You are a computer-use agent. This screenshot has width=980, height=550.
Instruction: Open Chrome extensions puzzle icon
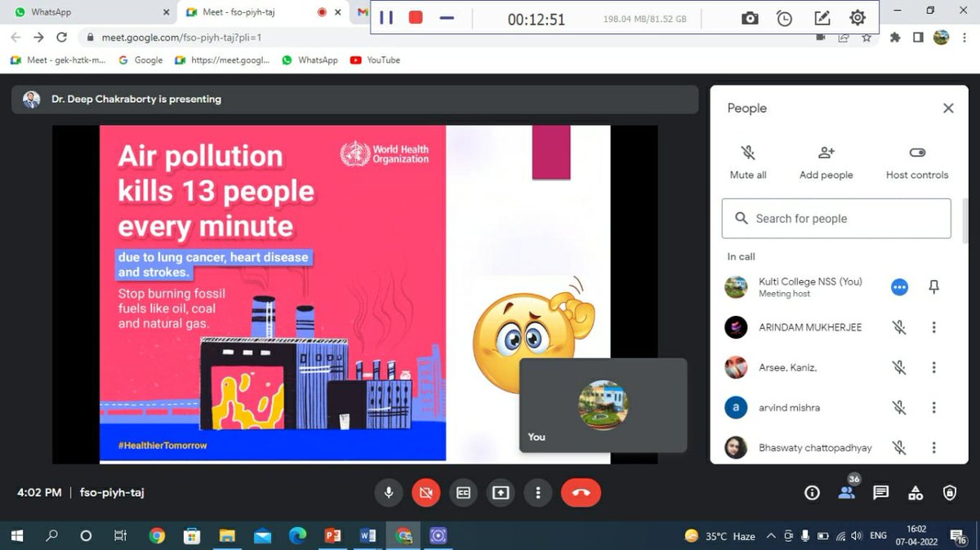[x=896, y=38]
